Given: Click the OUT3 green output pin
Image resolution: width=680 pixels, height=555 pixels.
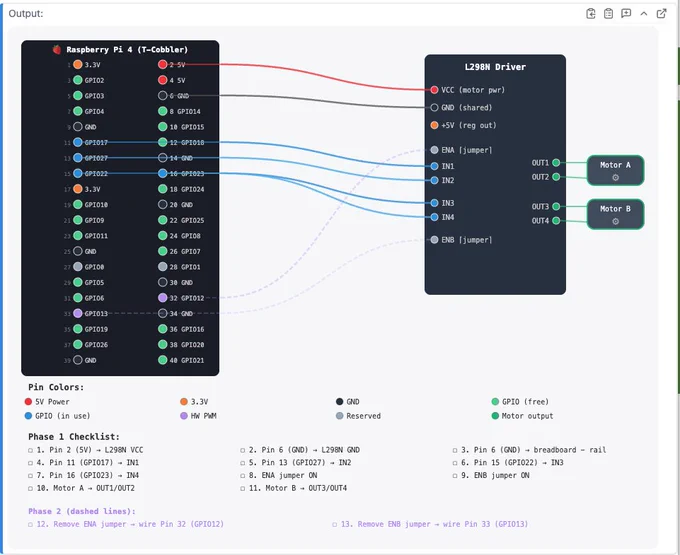Looking at the screenshot, I should [556, 206].
